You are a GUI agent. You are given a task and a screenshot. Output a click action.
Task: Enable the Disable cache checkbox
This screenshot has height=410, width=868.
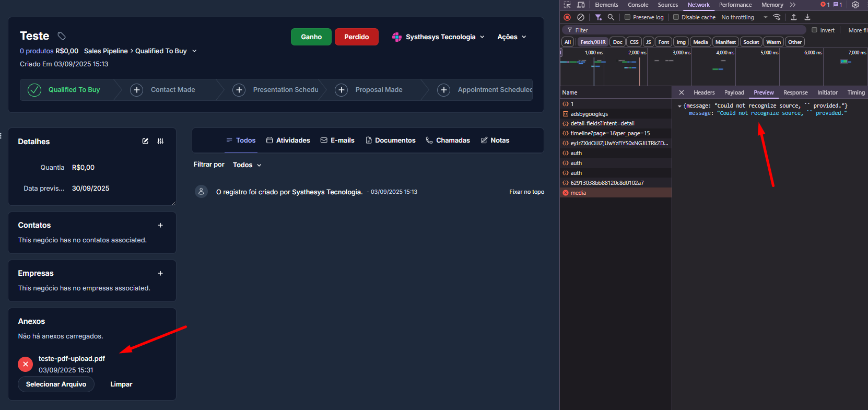click(676, 17)
